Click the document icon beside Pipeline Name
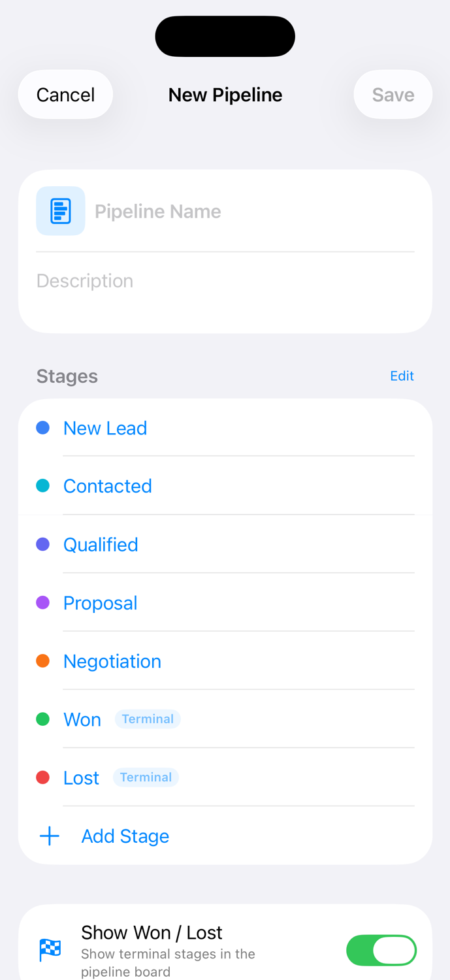450x980 pixels. [x=61, y=210]
